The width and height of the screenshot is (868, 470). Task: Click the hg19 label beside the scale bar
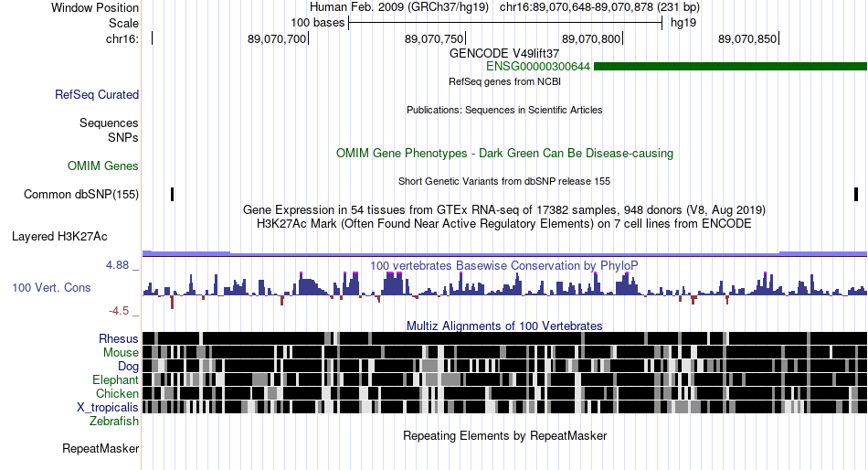(x=683, y=23)
